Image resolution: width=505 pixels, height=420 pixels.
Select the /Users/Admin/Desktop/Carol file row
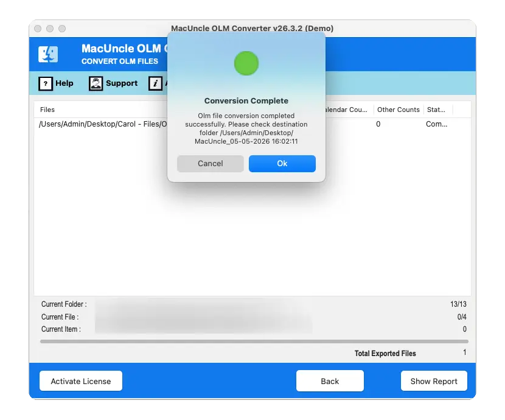pyautogui.click(x=252, y=124)
